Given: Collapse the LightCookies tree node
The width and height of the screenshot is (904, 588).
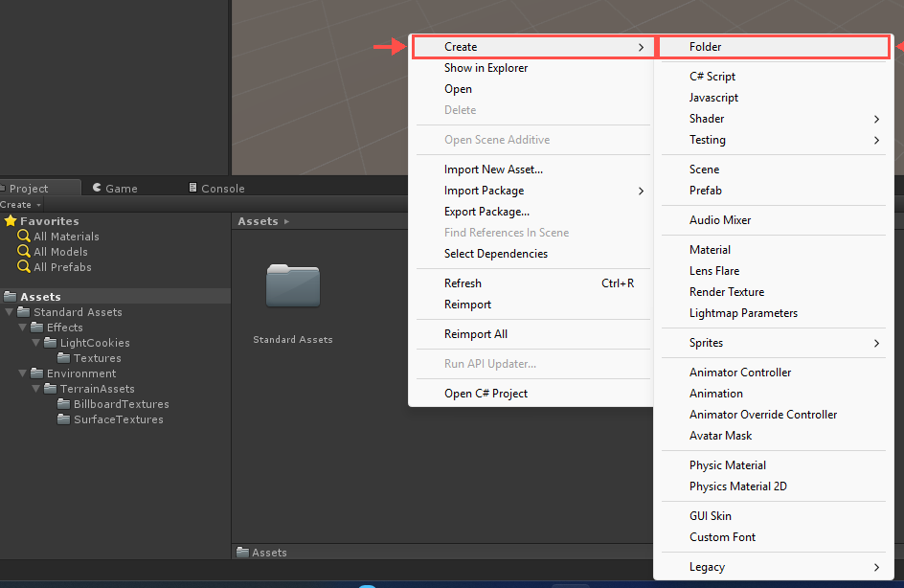Looking at the screenshot, I should 35,343.
